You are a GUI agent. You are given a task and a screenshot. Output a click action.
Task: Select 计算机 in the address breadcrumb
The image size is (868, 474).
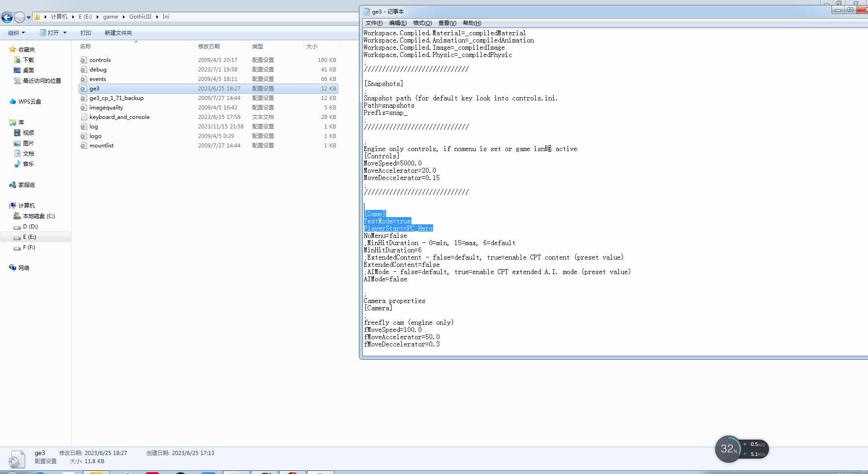point(59,17)
